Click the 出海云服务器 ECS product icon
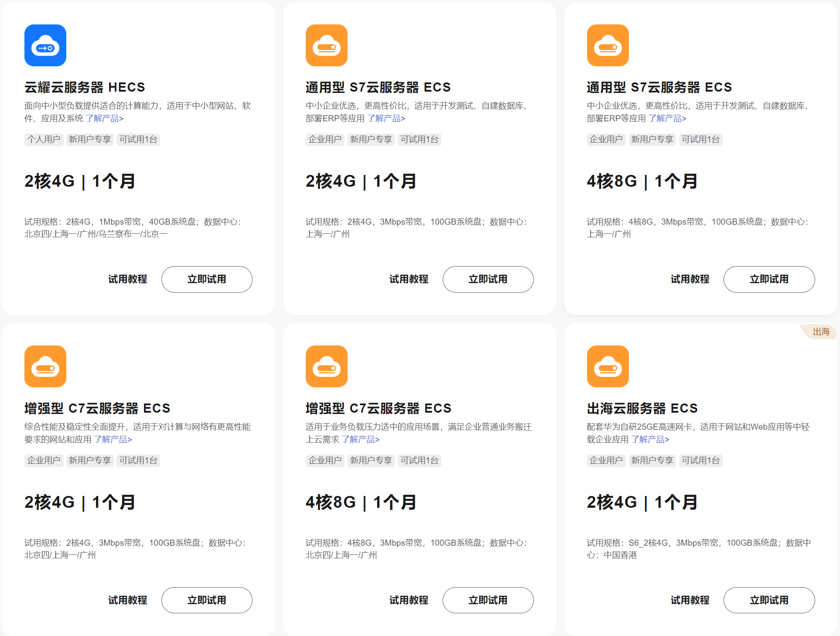The width and height of the screenshot is (840, 636). [x=608, y=366]
